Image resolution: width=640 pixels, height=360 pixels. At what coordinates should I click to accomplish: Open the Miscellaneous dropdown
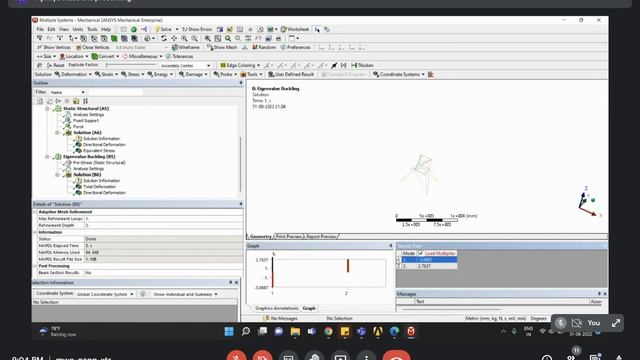(x=142, y=56)
